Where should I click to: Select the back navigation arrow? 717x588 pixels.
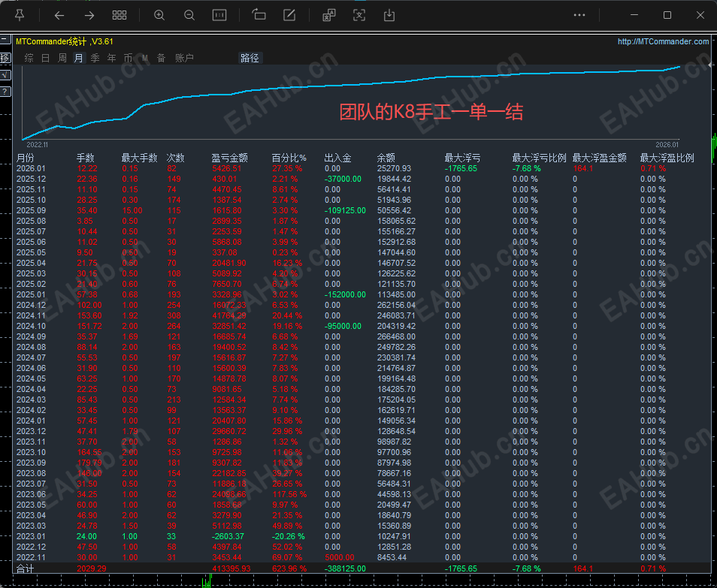coord(59,15)
